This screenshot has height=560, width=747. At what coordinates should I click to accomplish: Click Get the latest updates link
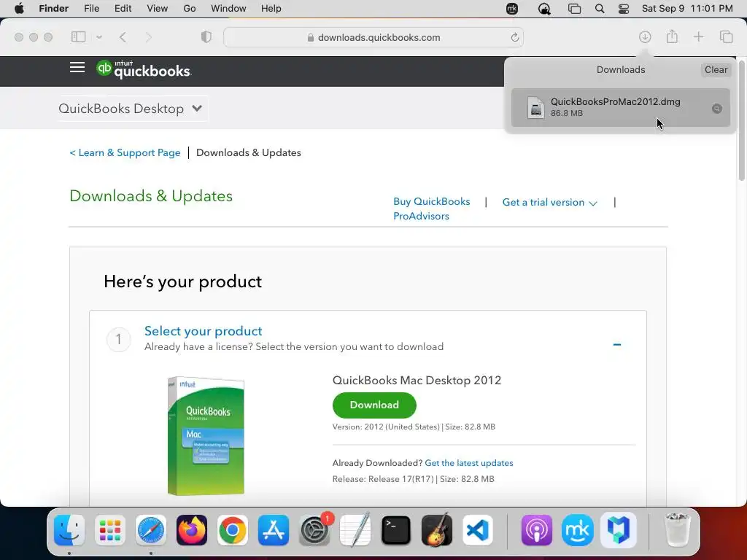pyautogui.click(x=469, y=463)
